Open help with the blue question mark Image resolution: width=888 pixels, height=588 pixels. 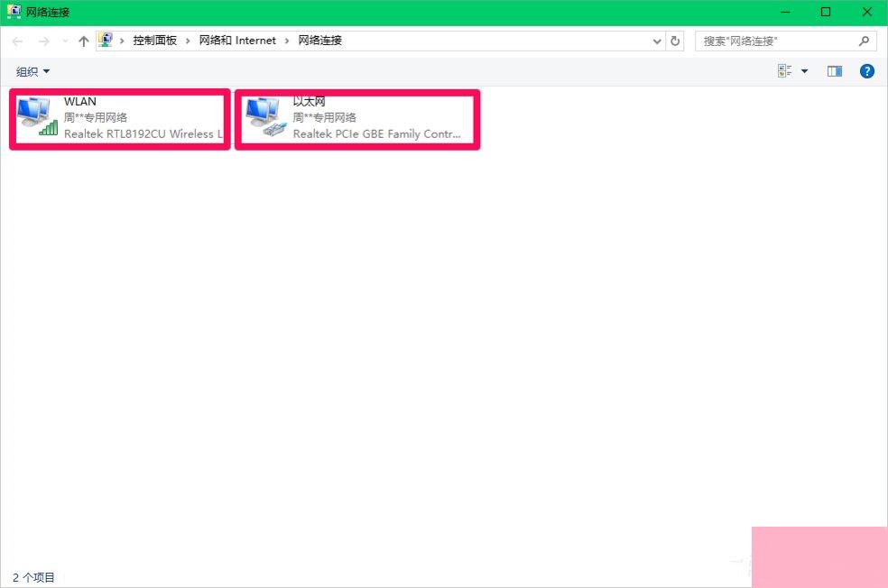[867, 71]
